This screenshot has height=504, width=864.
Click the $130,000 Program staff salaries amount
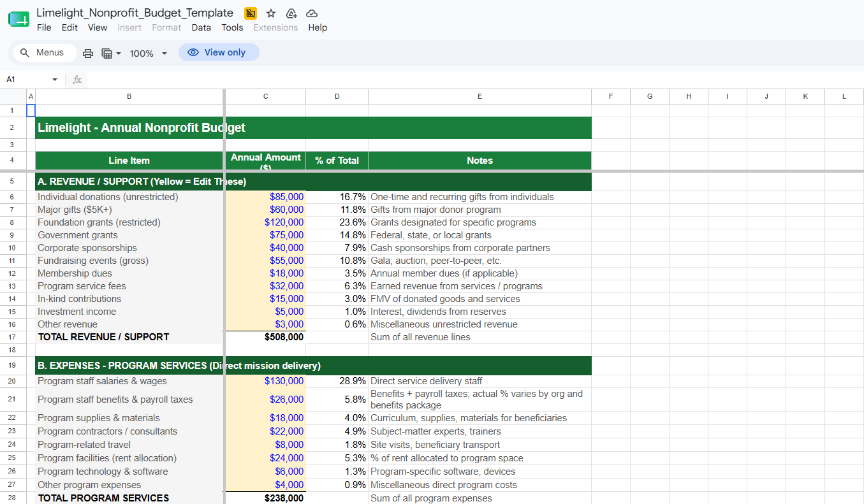coord(266,381)
